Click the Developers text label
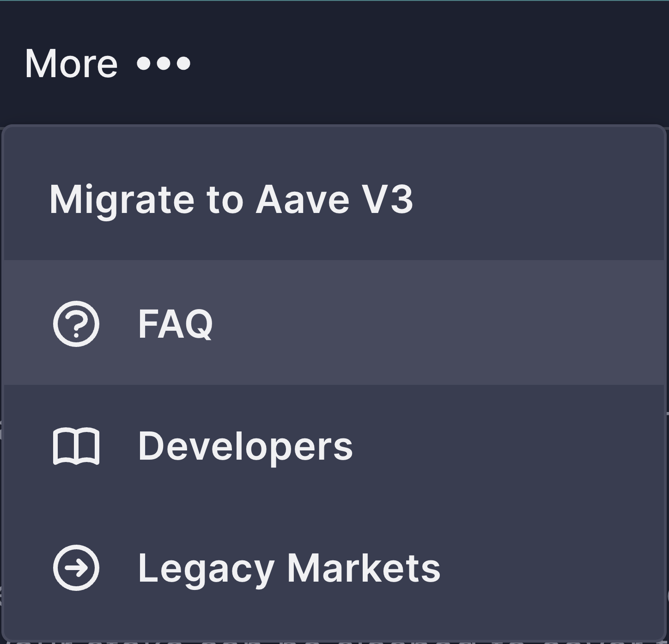The height and width of the screenshot is (644, 669). coord(245,446)
